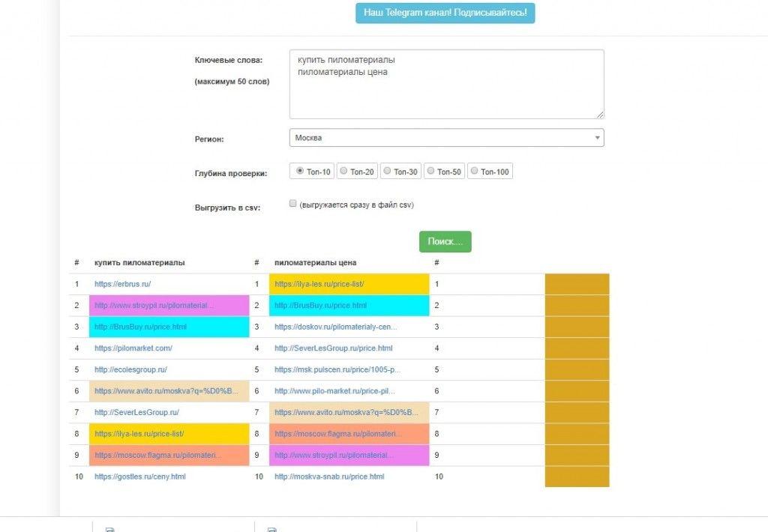
Task: Select the Топ-10 depth radio button
Action: point(300,171)
